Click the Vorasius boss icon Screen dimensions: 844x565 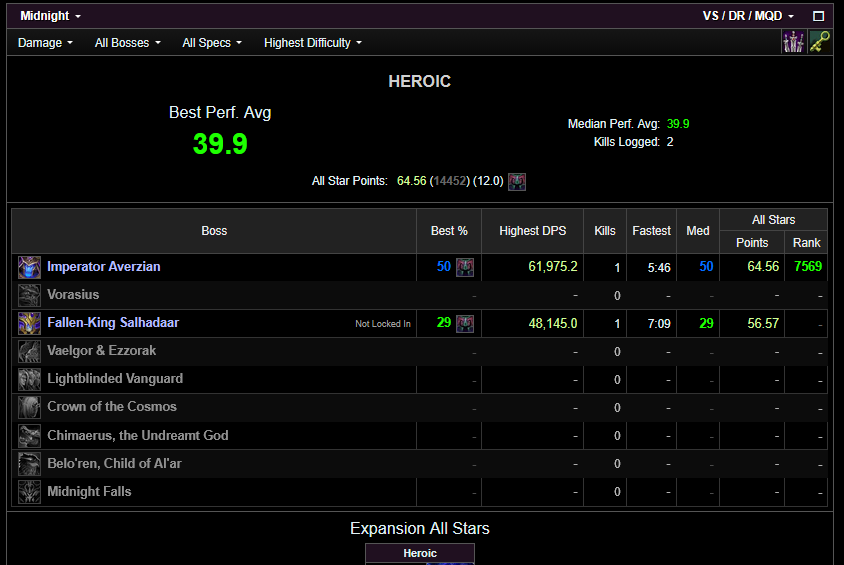coord(29,295)
